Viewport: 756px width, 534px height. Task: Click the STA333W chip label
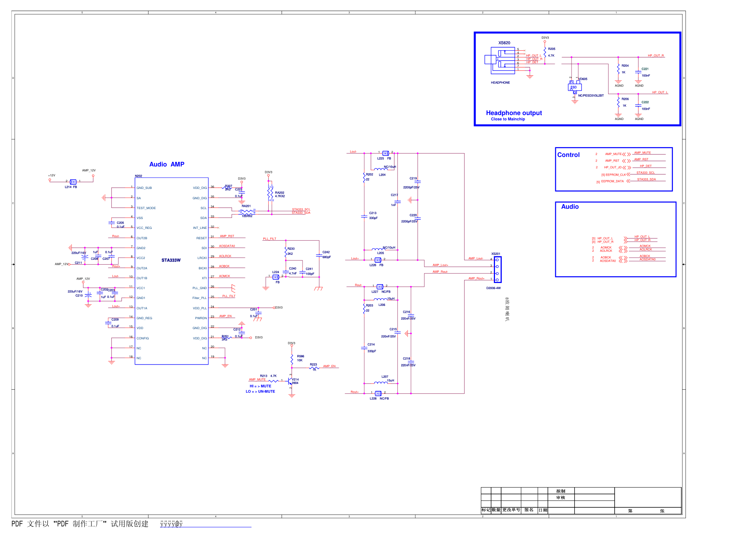tap(171, 261)
